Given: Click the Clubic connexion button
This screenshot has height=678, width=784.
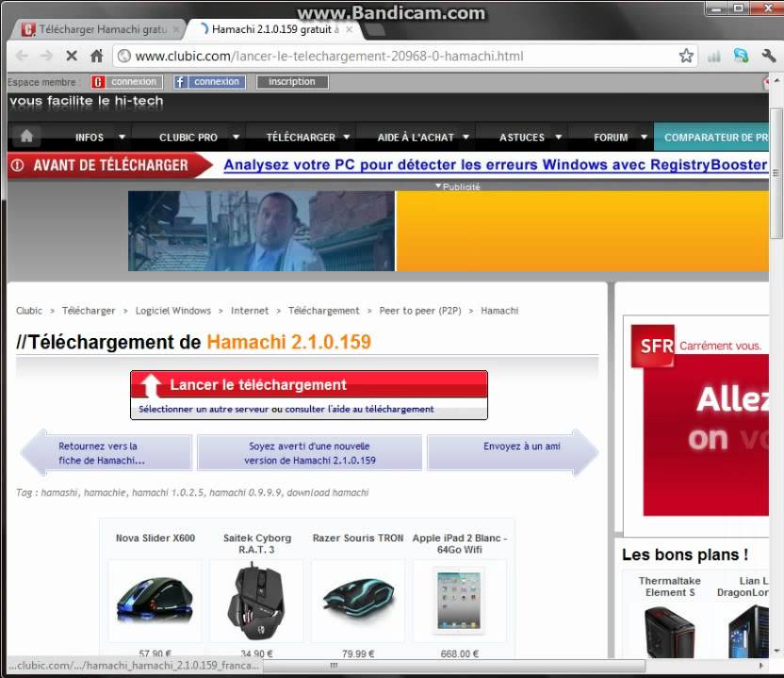Looking at the screenshot, I should click(x=125, y=82).
